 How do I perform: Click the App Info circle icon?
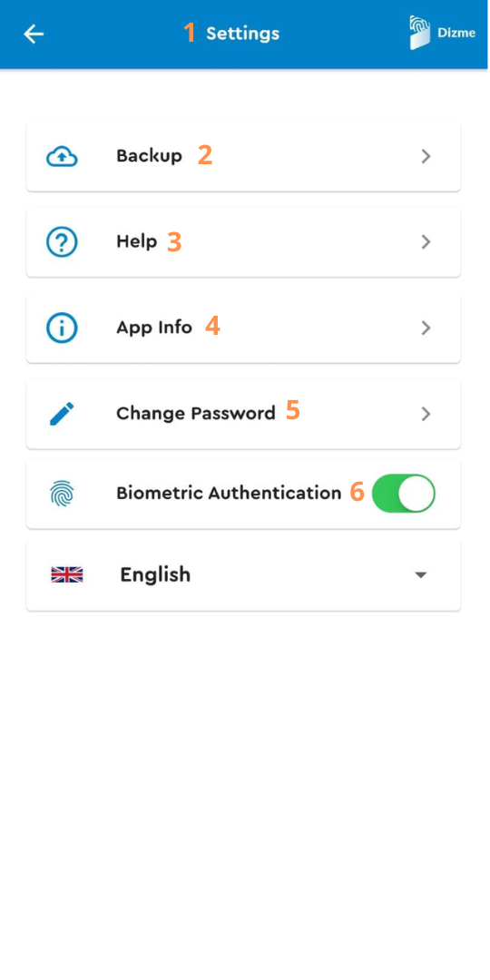point(62,328)
